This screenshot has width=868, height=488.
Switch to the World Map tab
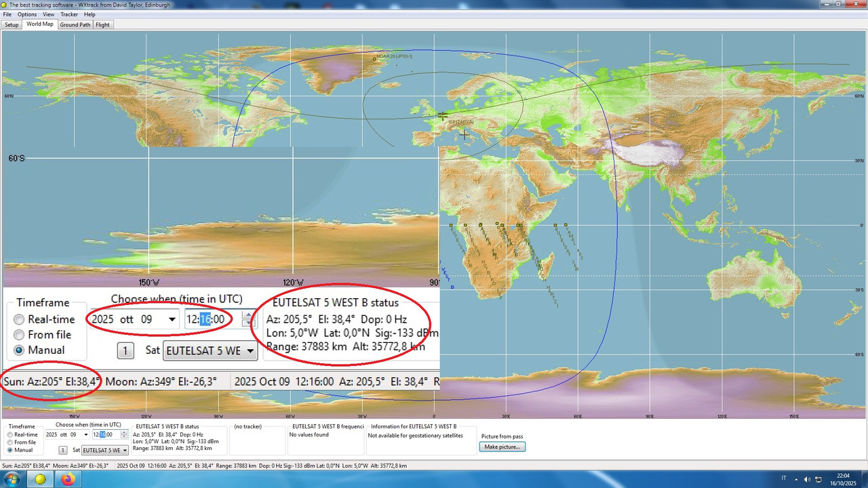pyautogui.click(x=39, y=24)
